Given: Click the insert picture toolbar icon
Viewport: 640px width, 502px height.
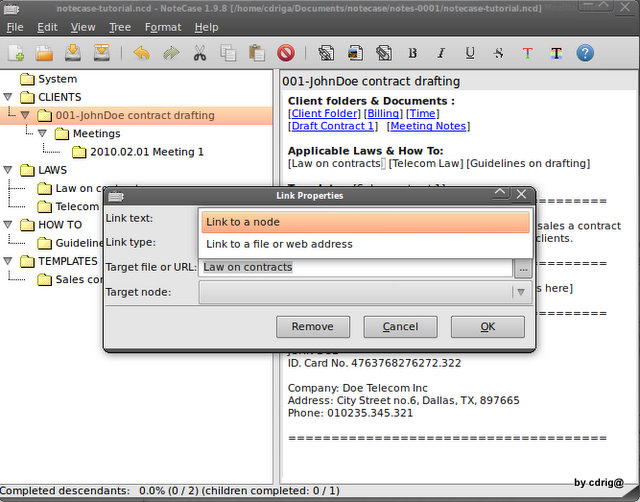Looking at the screenshot, I should tap(355, 53).
